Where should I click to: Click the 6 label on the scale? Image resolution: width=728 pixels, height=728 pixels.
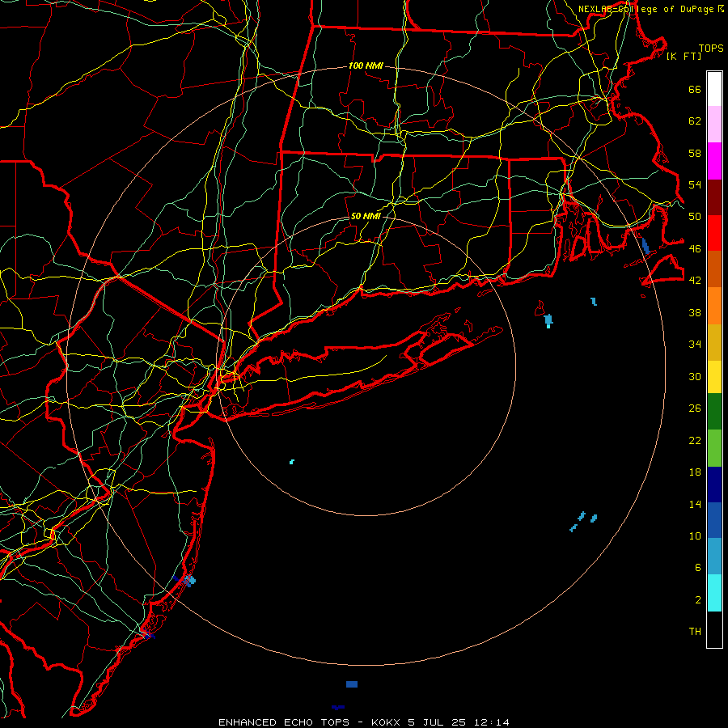click(698, 568)
